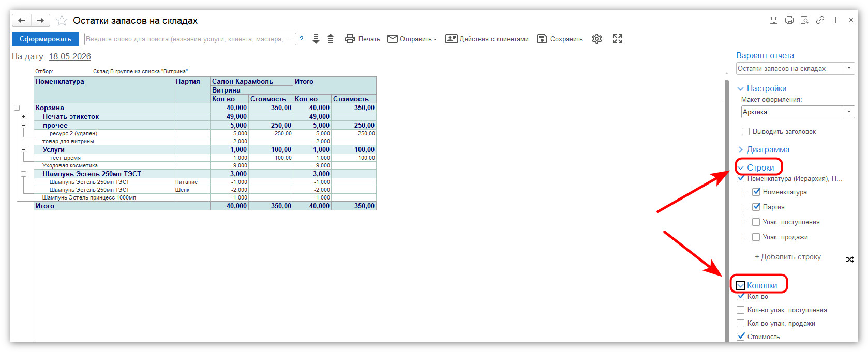This screenshot has width=868, height=352.
Task: Select the Питание batch cell
Action: click(x=192, y=182)
